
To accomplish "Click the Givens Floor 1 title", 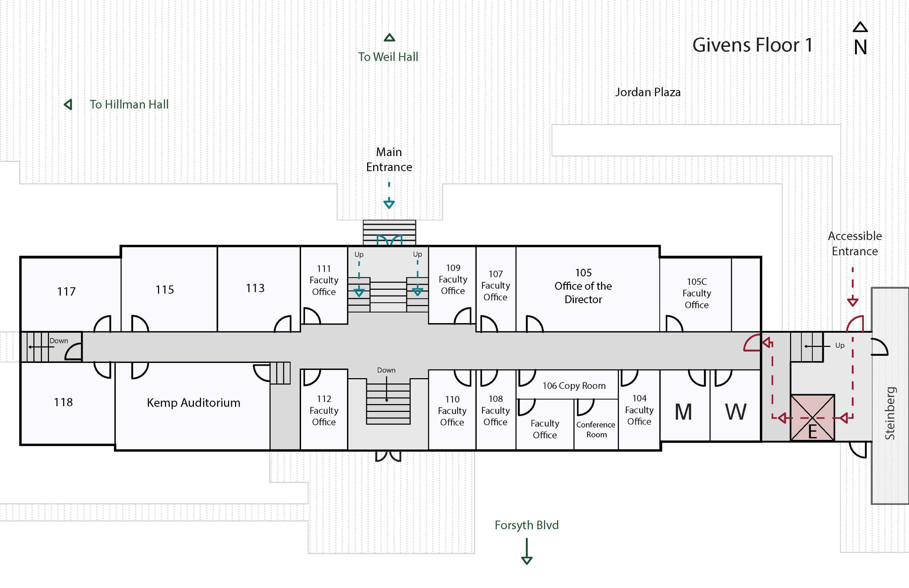I will (752, 45).
